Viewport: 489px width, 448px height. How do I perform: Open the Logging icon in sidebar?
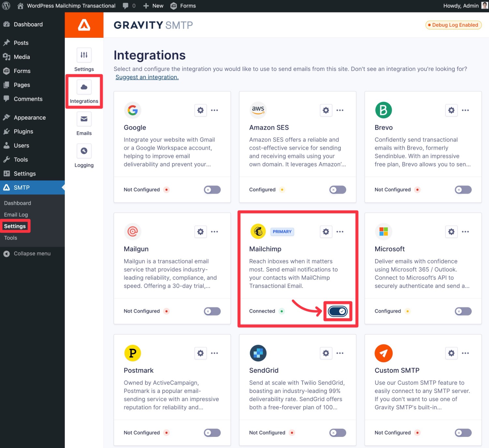pyautogui.click(x=84, y=151)
